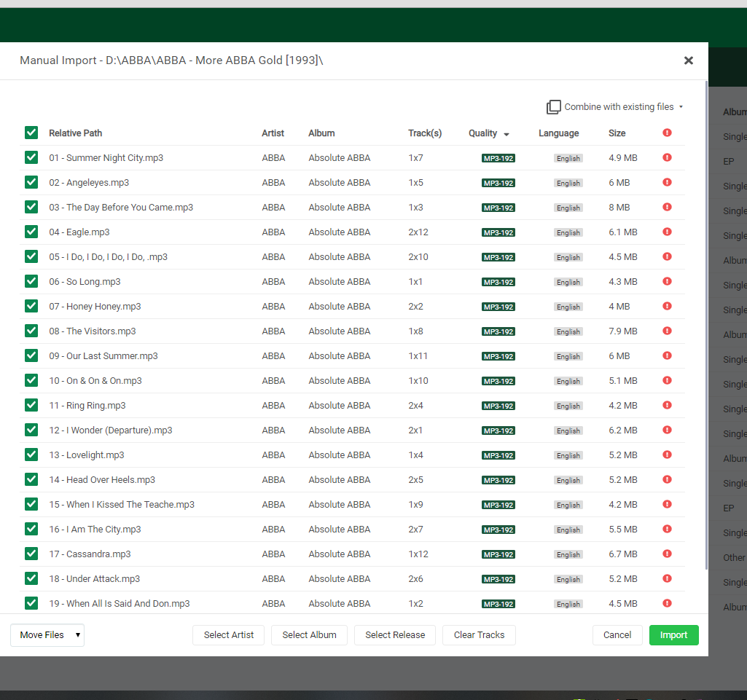The height and width of the screenshot is (700, 747).
Task: Click warning icon for I Wonder (Departure).mp3
Action: coord(667,430)
